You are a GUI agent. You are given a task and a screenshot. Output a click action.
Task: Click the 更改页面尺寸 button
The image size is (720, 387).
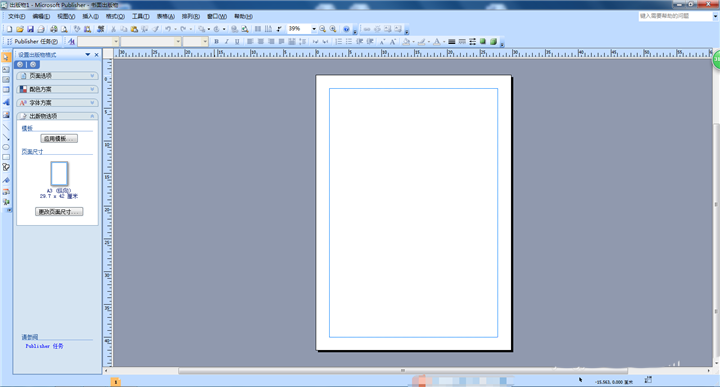click(59, 212)
